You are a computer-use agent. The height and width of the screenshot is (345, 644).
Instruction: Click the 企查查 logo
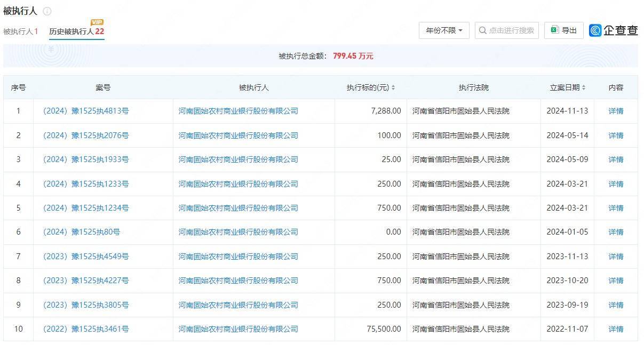click(x=613, y=30)
